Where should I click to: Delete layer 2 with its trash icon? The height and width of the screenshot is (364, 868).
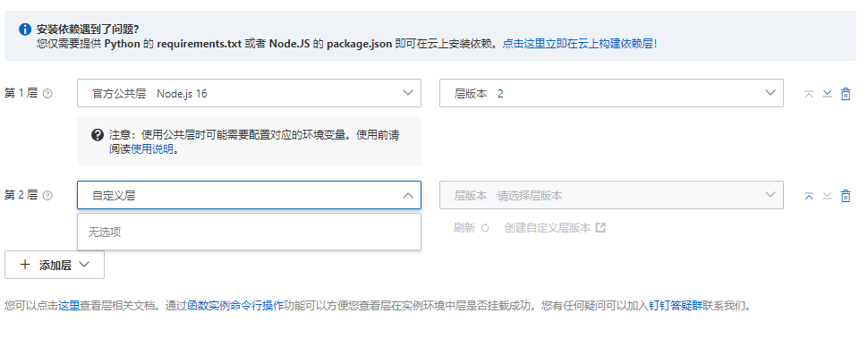pyautogui.click(x=846, y=196)
